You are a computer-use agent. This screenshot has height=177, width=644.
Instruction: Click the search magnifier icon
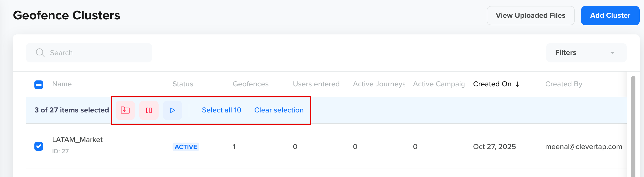point(40,52)
